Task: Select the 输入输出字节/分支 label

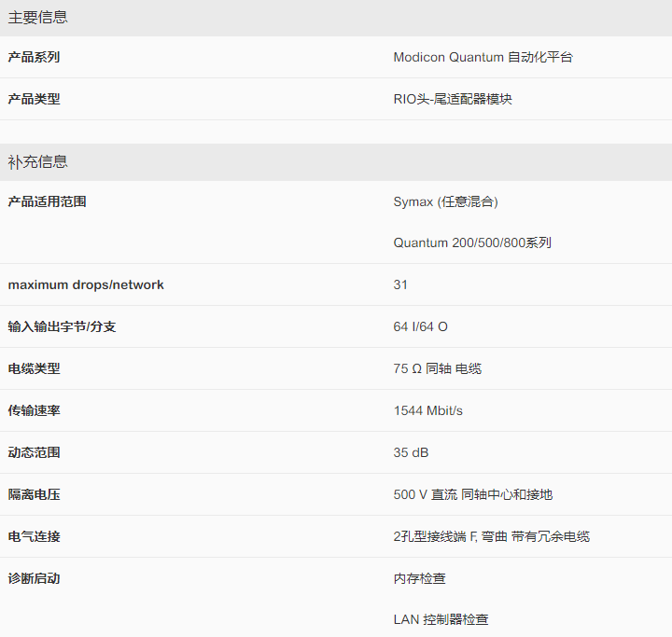Action: [62, 326]
